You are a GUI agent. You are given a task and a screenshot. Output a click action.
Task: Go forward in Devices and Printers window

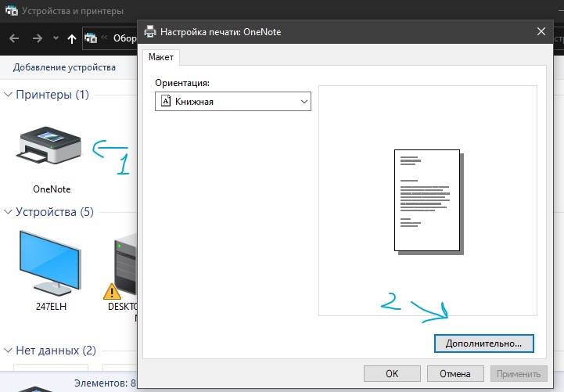(37, 38)
